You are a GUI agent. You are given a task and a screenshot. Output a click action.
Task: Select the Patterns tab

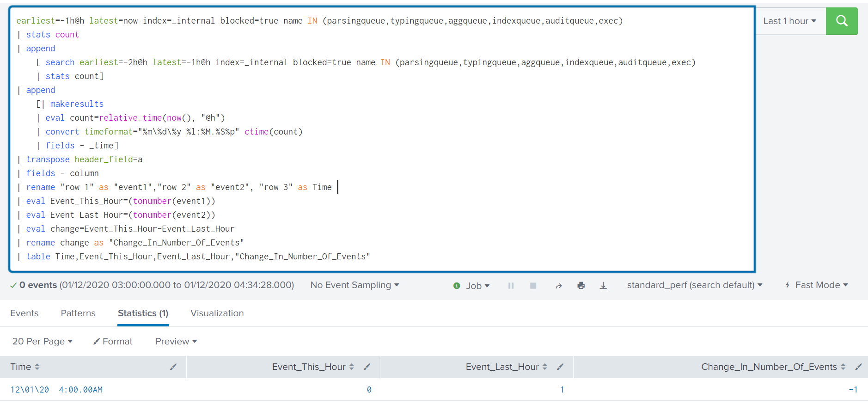tap(78, 313)
